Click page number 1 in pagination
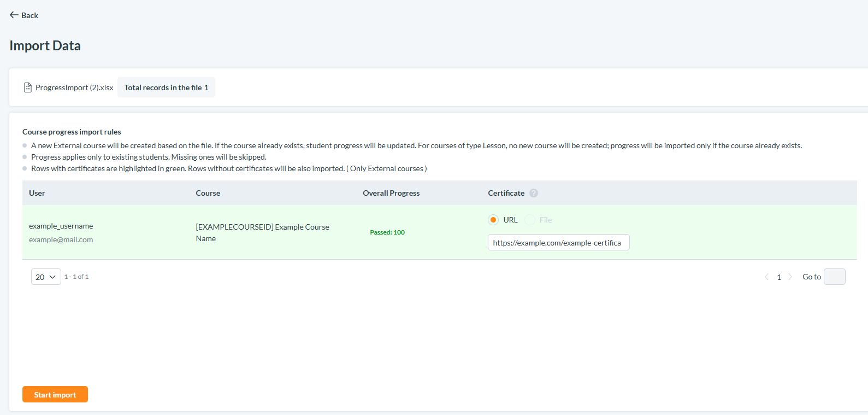868x415 pixels. (779, 277)
